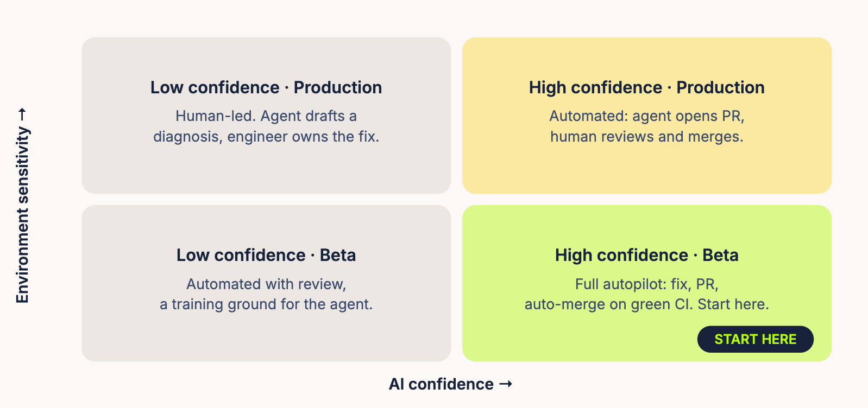Click 'Full autopilot: fix, PR,' text
The height and width of the screenshot is (408, 868).
click(x=646, y=284)
